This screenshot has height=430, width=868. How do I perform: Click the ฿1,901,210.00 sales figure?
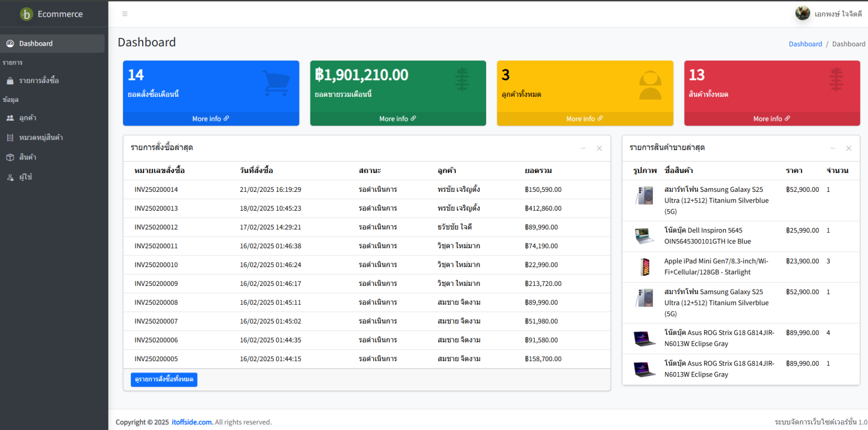click(362, 75)
